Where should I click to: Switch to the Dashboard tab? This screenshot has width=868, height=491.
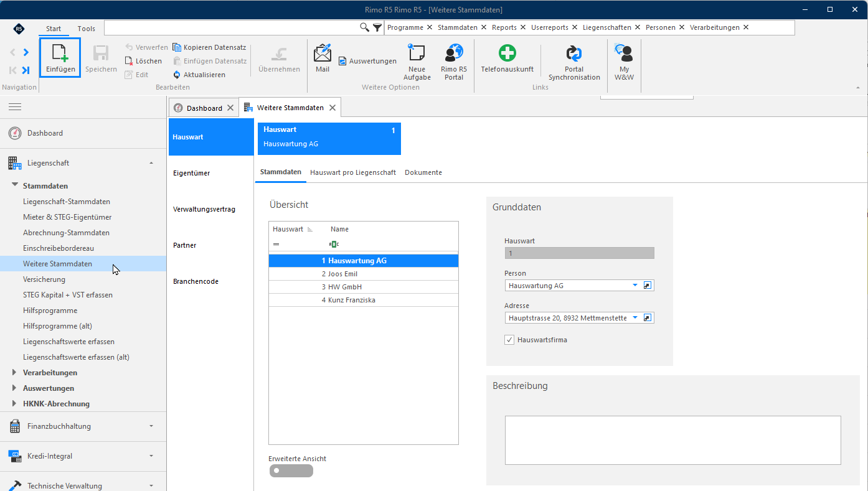pyautogui.click(x=204, y=108)
